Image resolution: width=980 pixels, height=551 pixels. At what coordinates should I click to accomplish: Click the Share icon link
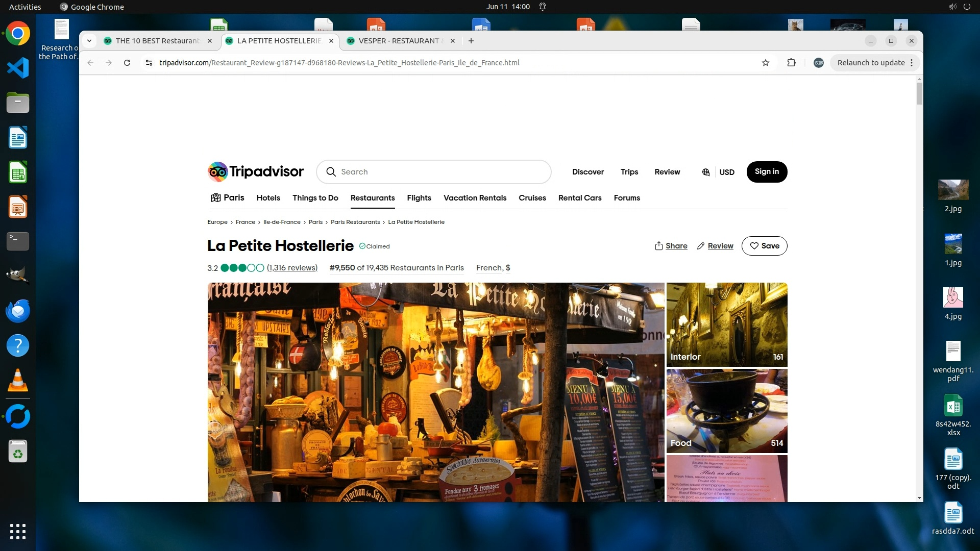pyautogui.click(x=671, y=246)
